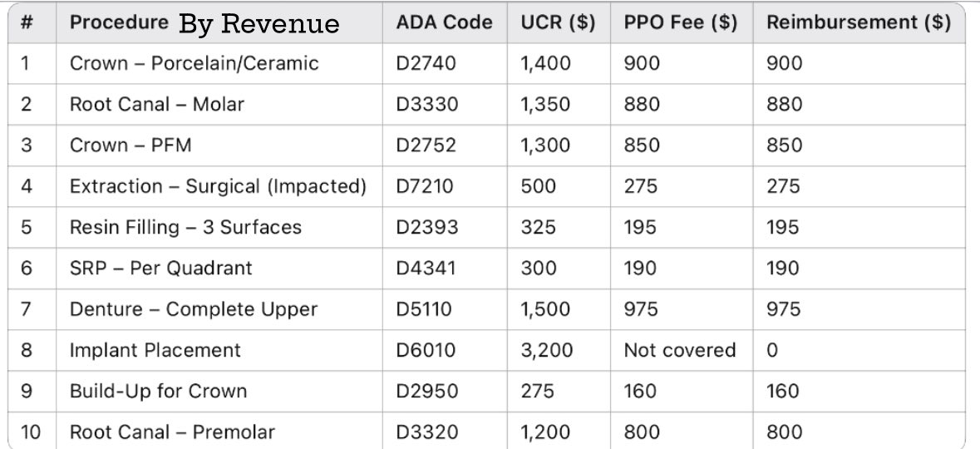Select the Resin Filling – 3 Surfaces cell
Screen dimensions: 980x449
(x=185, y=227)
